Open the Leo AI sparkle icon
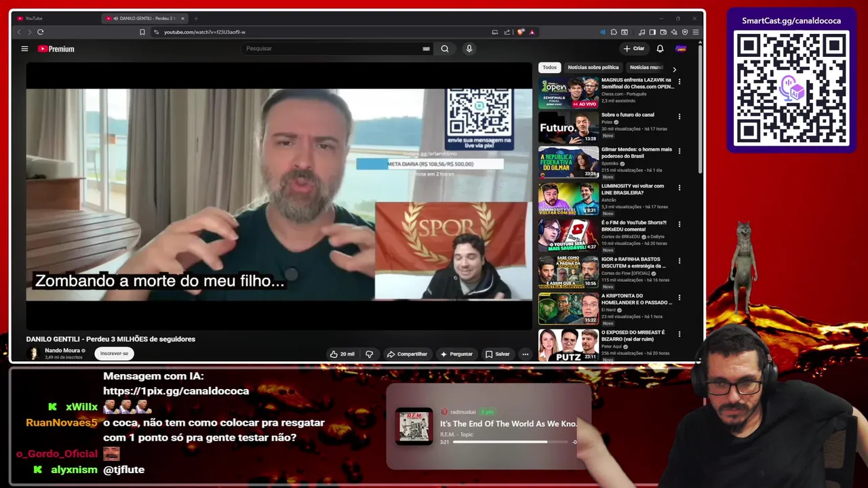 click(674, 32)
